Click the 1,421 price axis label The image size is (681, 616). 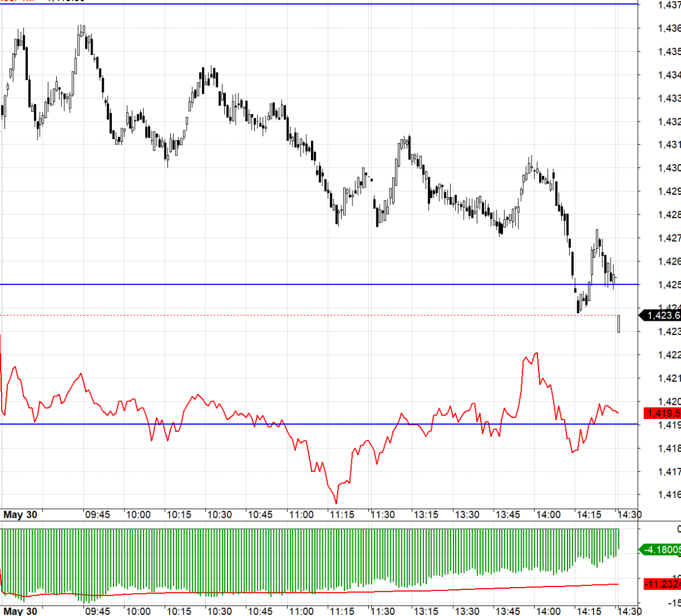669,378
